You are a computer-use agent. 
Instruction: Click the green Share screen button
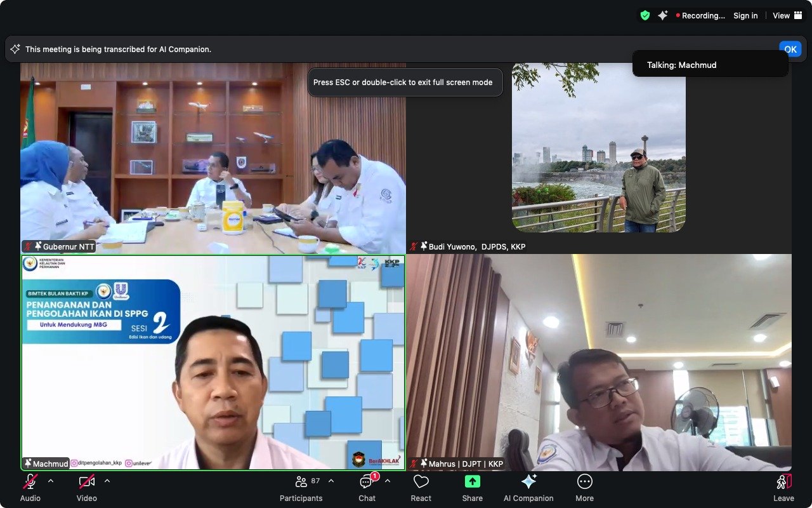tap(472, 488)
